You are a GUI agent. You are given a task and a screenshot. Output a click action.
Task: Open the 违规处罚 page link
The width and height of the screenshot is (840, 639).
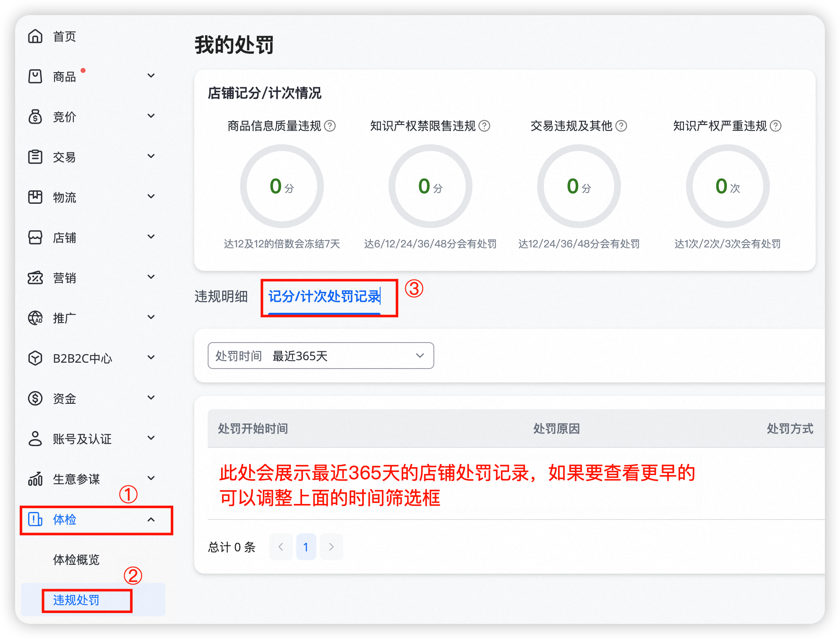pos(76,600)
